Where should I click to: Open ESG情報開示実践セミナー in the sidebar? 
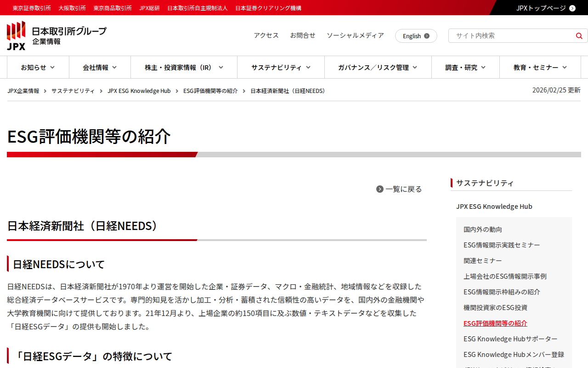[x=502, y=245]
